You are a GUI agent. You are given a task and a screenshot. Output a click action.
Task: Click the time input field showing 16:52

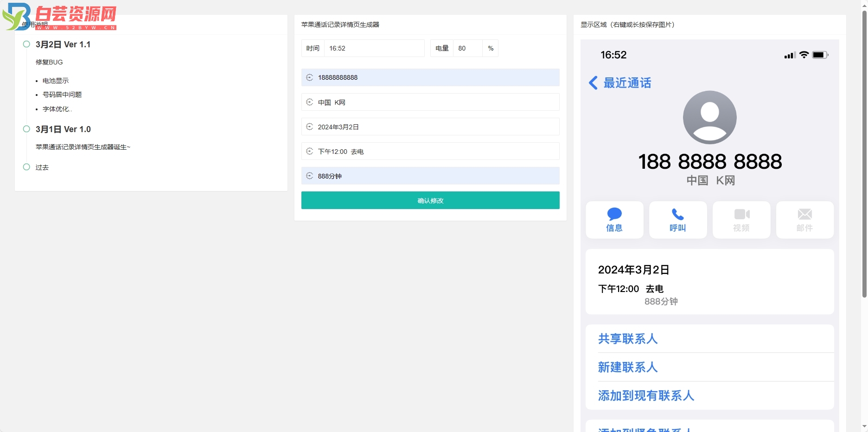(x=374, y=48)
